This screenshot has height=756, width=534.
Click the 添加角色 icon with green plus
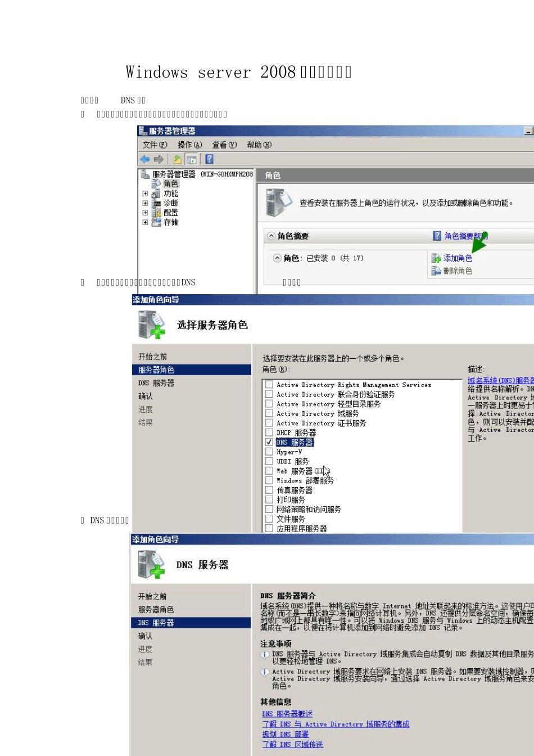(x=436, y=258)
